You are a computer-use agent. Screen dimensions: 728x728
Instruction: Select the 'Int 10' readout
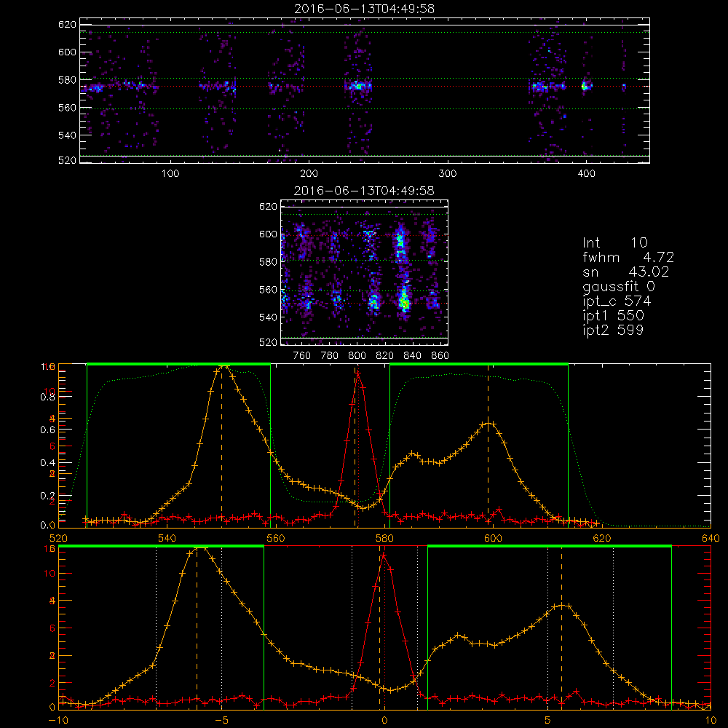tap(615, 243)
